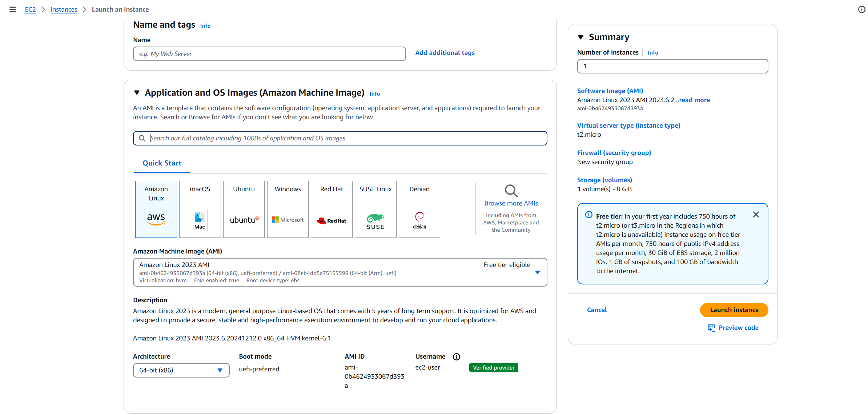The image size is (868, 415).
Task: Collapse Application and OS Images section
Action: [137, 93]
